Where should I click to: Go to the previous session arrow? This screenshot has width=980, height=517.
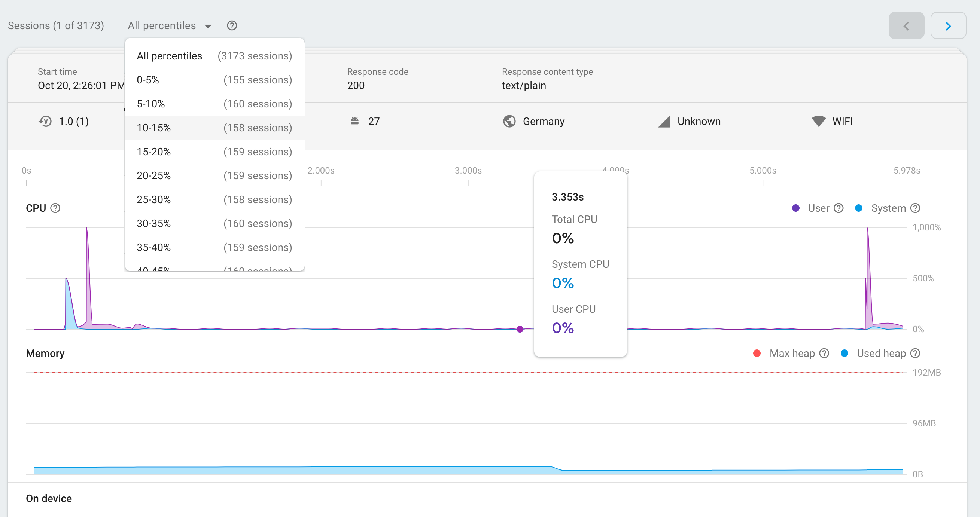point(906,25)
